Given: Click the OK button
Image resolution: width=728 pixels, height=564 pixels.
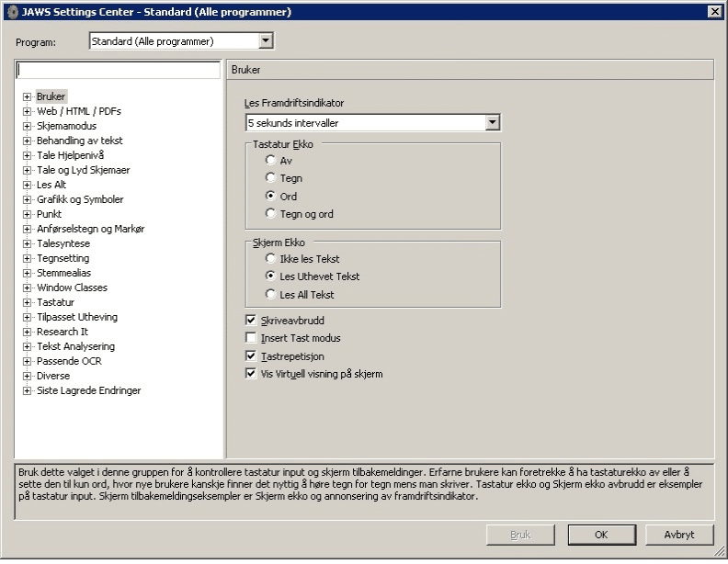Looking at the screenshot, I should point(601,534).
